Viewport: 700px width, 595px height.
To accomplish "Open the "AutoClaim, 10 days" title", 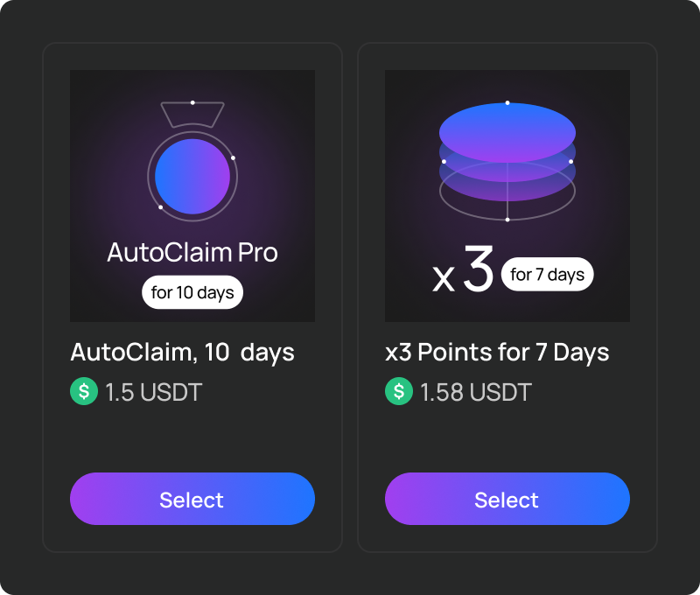I will pyautogui.click(x=182, y=353).
